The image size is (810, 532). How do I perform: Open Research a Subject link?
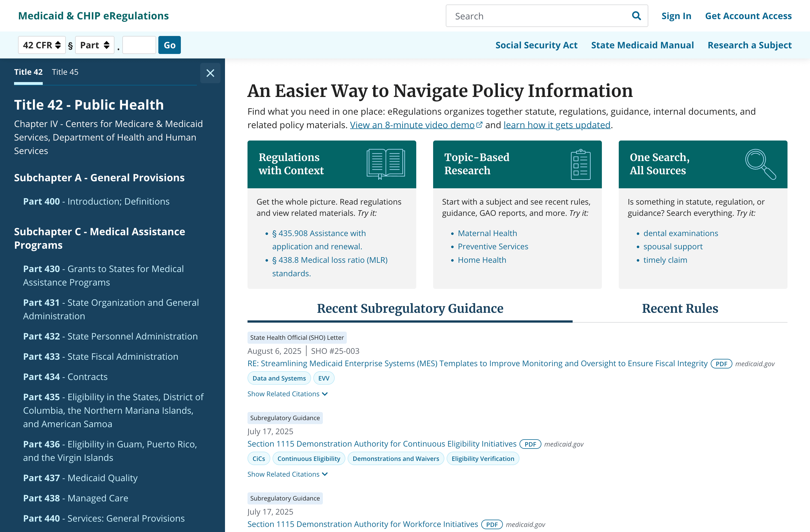(x=750, y=45)
